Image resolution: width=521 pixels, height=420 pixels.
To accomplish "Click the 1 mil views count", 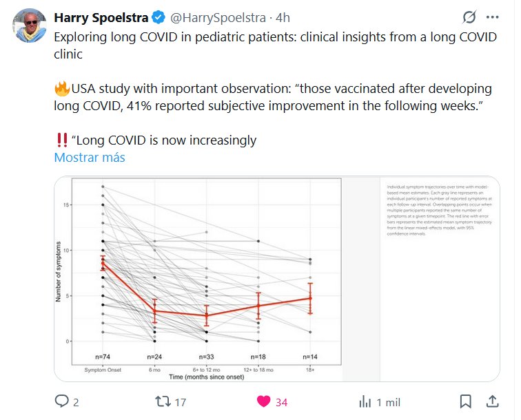I will tap(388, 402).
